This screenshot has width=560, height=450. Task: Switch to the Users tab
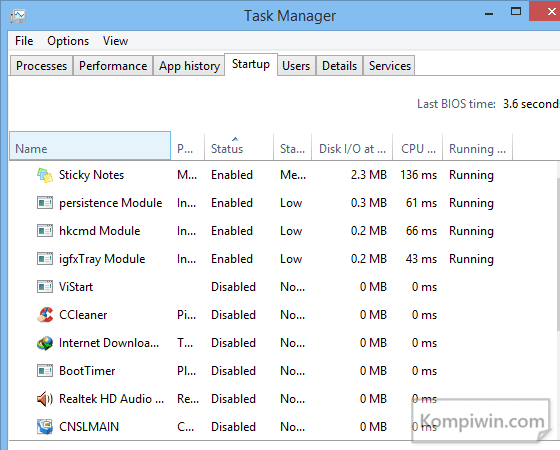point(296,66)
